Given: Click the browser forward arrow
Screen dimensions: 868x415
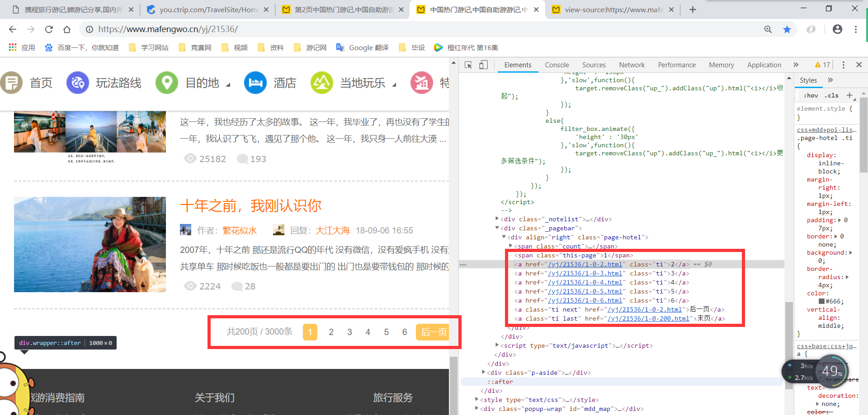Looking at the screenshot, I should tap(31, 29).
